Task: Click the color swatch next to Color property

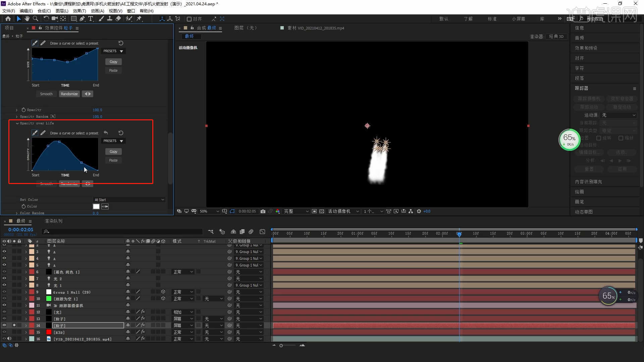Action: point(96,206)
